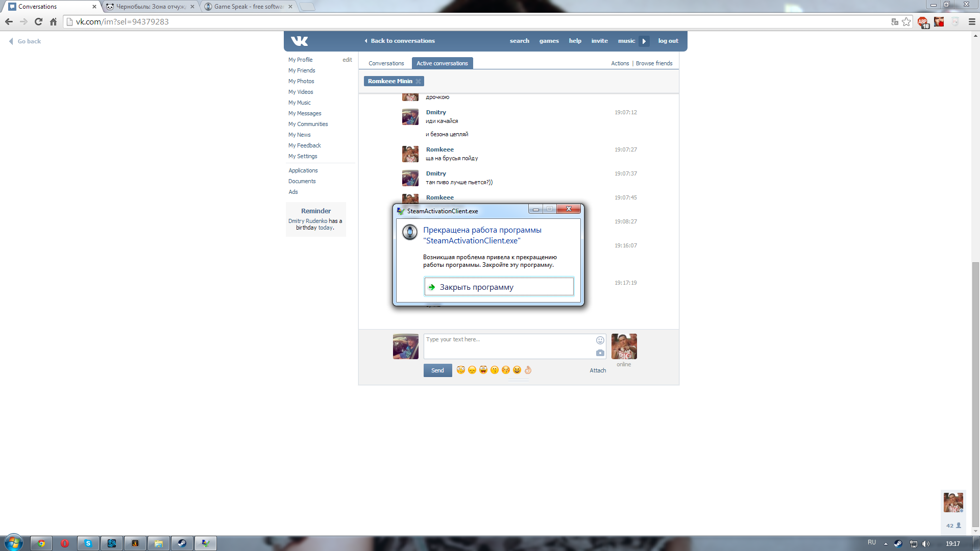Click the Go back link
The width and height of the screenshot is (980, 551).
click(x=26, y=41)
